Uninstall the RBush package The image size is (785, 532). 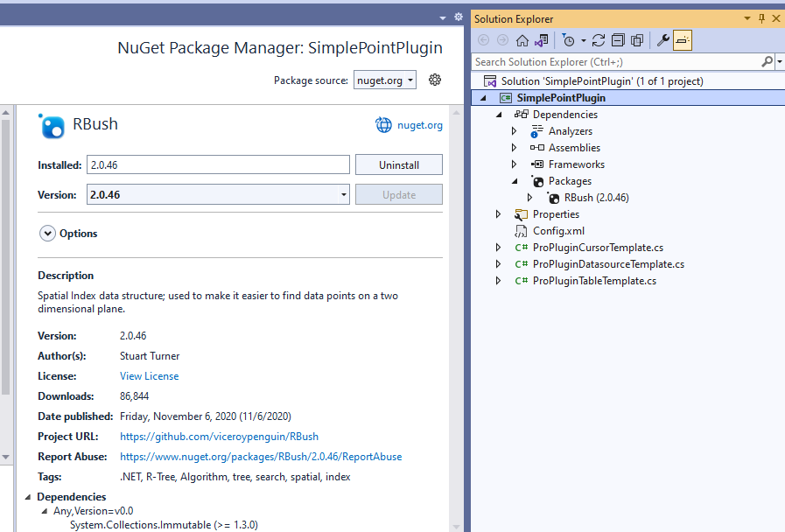398,164
